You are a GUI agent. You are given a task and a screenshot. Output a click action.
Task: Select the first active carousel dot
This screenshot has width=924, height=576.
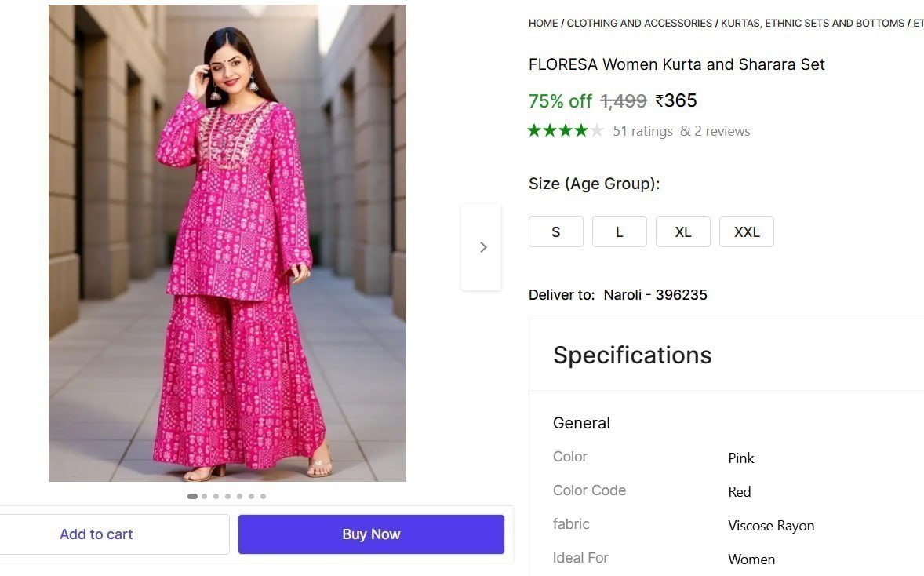192,496
